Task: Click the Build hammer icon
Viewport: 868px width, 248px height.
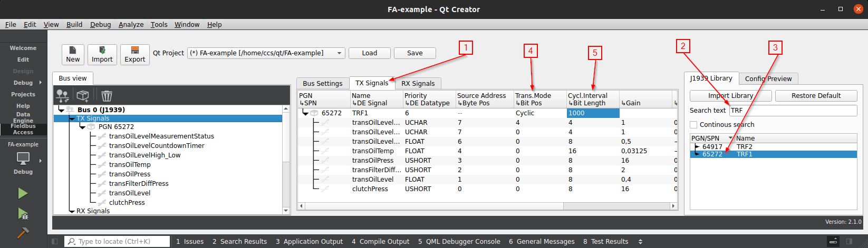Action: [23, 233]
